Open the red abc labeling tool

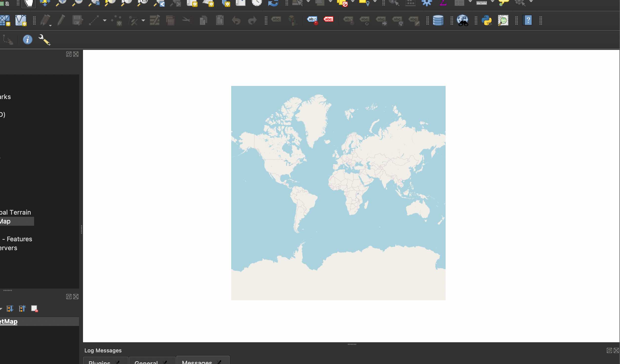click(329, 19)
